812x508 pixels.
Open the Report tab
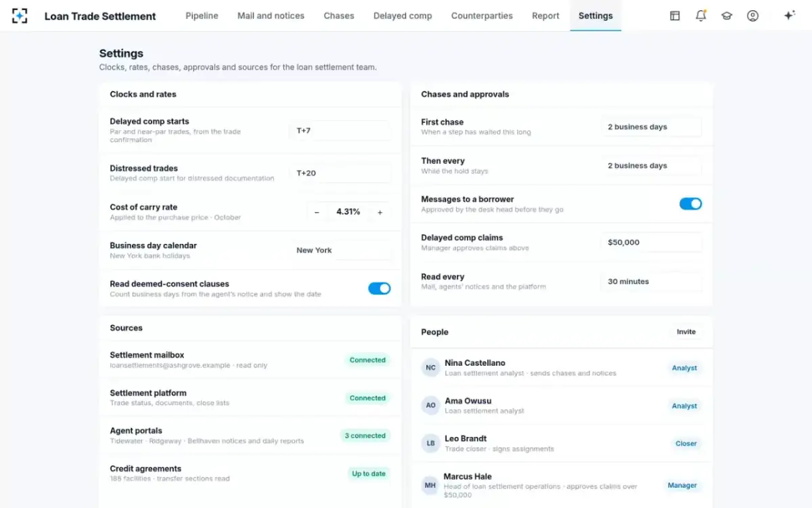coord(545,16)
